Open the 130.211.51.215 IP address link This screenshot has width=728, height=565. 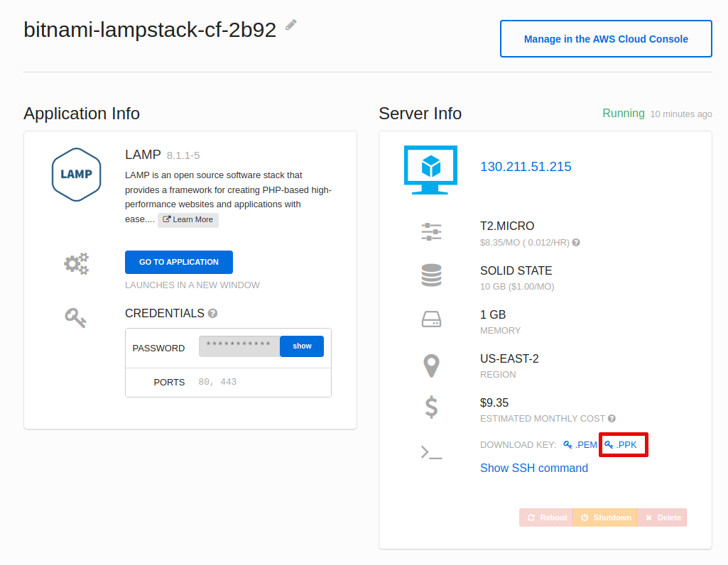(526, 167)
